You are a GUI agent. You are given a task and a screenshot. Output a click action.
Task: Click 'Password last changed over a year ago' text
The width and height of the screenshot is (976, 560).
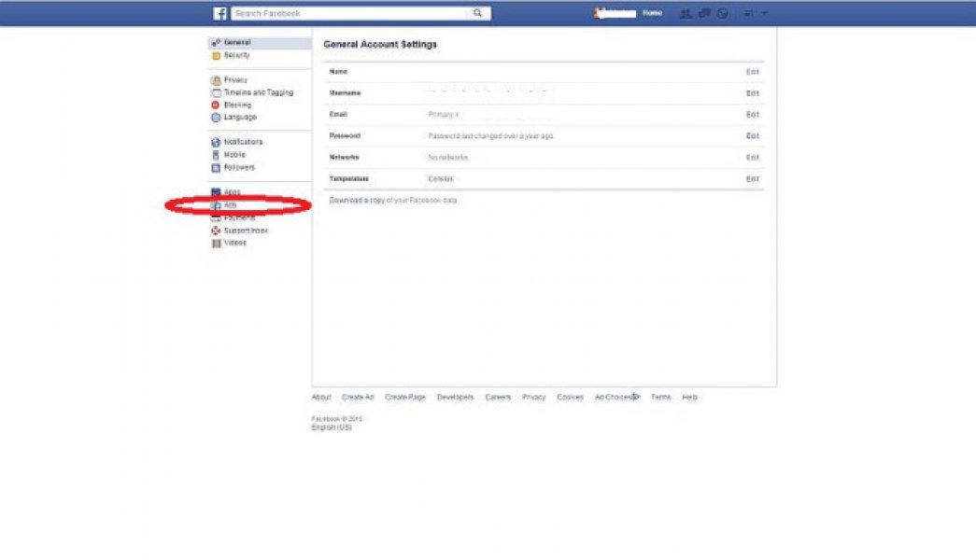tap(490, 135)
